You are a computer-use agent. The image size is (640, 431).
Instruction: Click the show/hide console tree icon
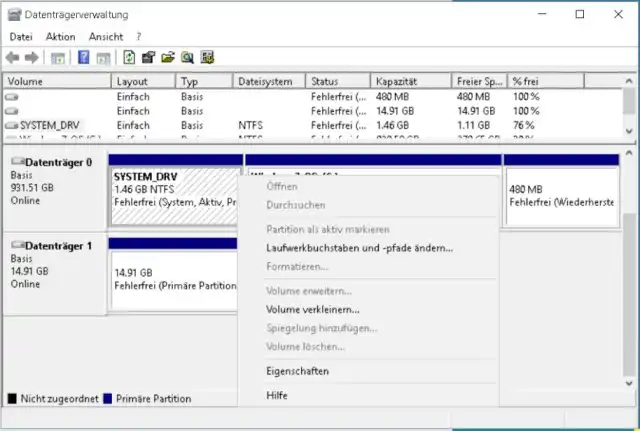coord(58,57)
